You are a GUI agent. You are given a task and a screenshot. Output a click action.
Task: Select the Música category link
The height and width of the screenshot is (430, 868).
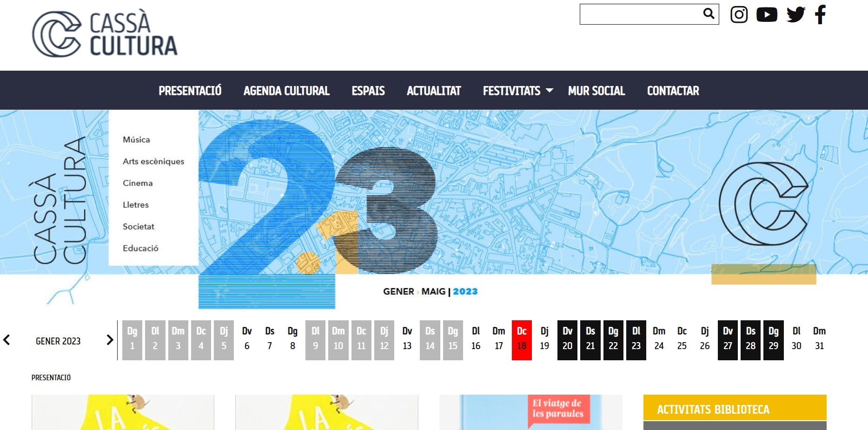tap(136, 139)
